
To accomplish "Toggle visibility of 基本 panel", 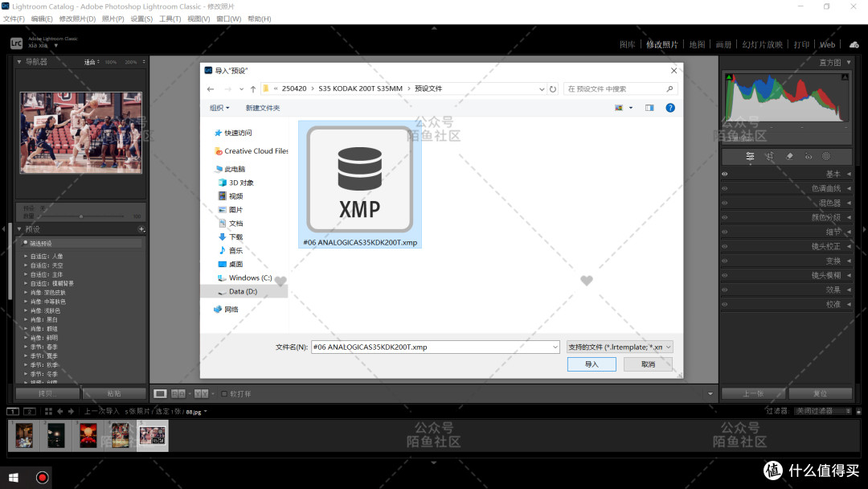I will (x=725, y=174).
